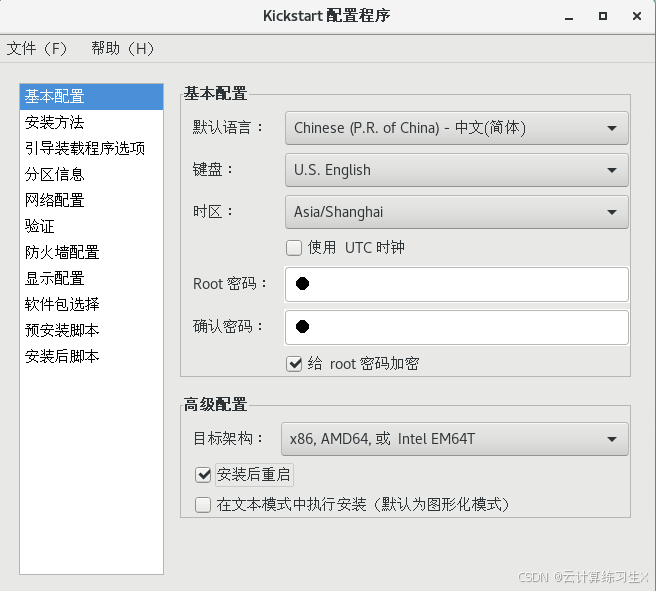The height and width of the screenshot is (591, 656).
Task: Go to 预安装脚本 section
Action: (91, 330)
